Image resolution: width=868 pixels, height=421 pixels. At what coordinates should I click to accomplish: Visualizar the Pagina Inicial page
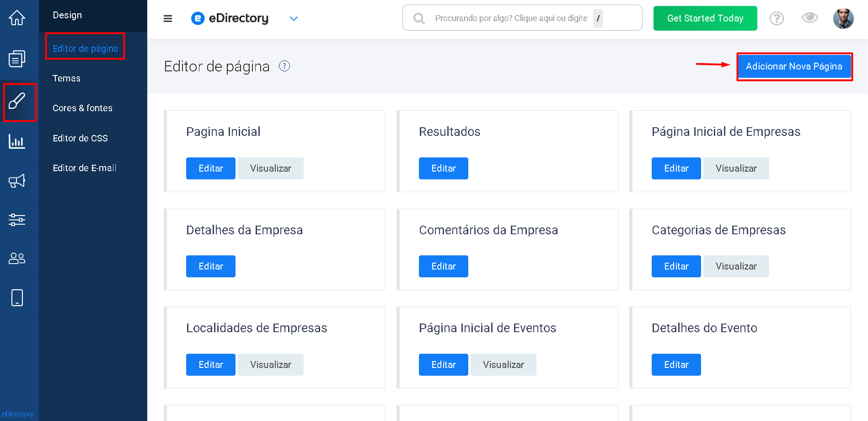coord(271,168)
